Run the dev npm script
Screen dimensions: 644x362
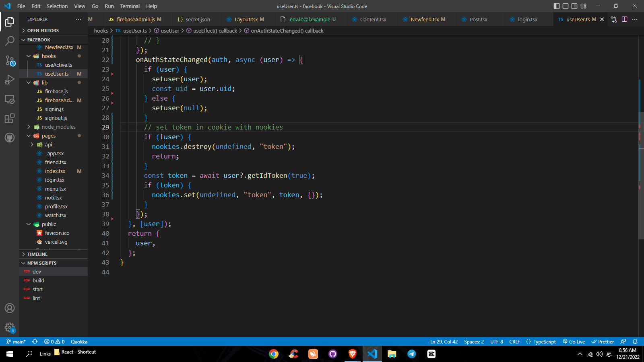(54, 271)
